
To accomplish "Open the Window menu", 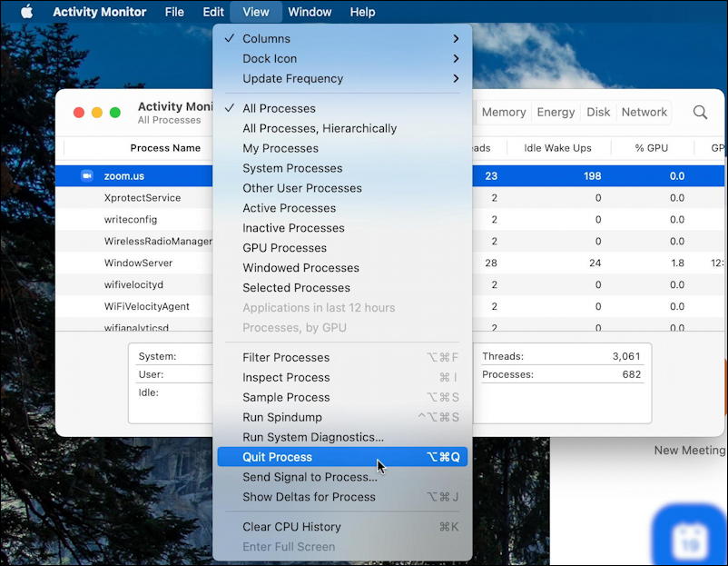I will (x=310, y=12).
